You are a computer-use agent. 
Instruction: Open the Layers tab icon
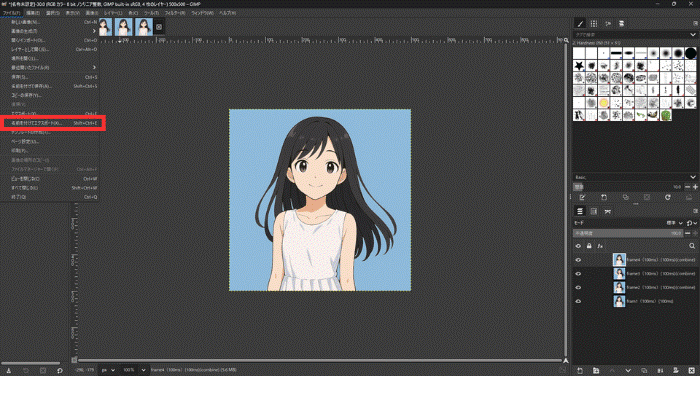pos(580,211)
